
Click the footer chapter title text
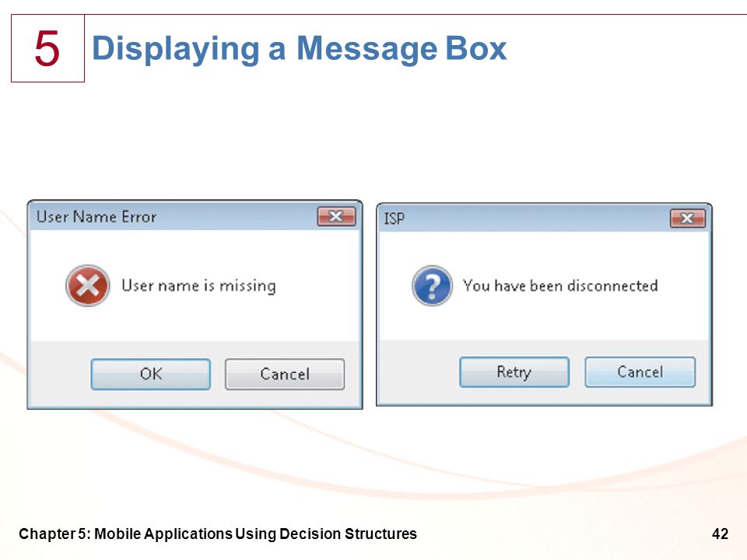point(218,534)
